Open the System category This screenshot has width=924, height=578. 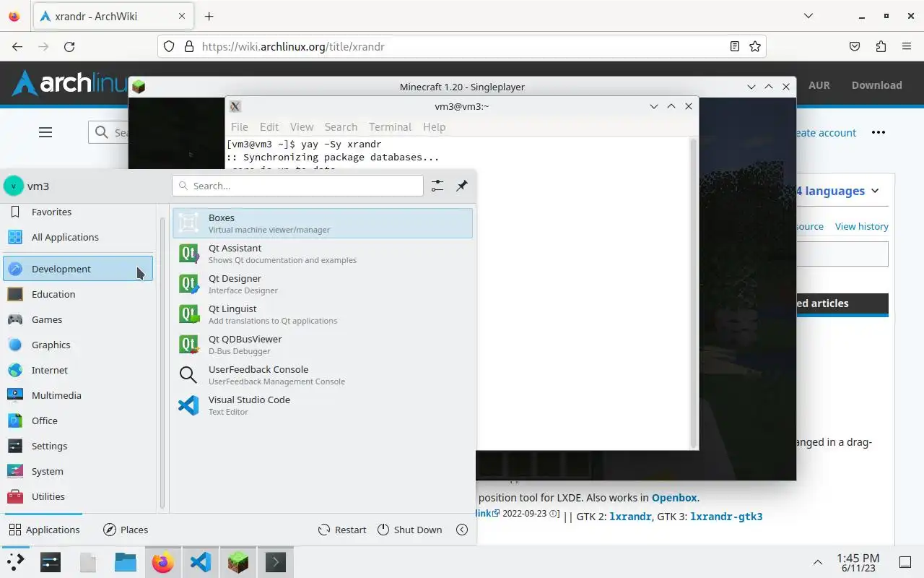pyautogui.click(x=78, y=471)
